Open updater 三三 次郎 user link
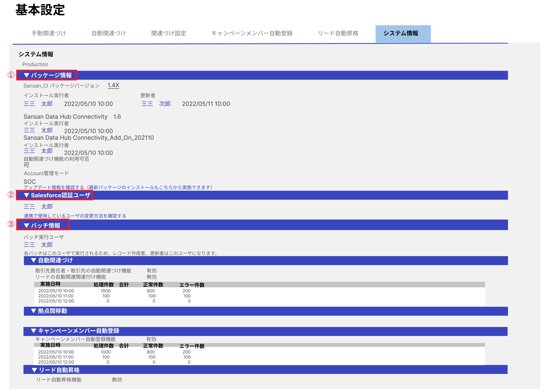This screenshot has width=545, height=392. 156,104
